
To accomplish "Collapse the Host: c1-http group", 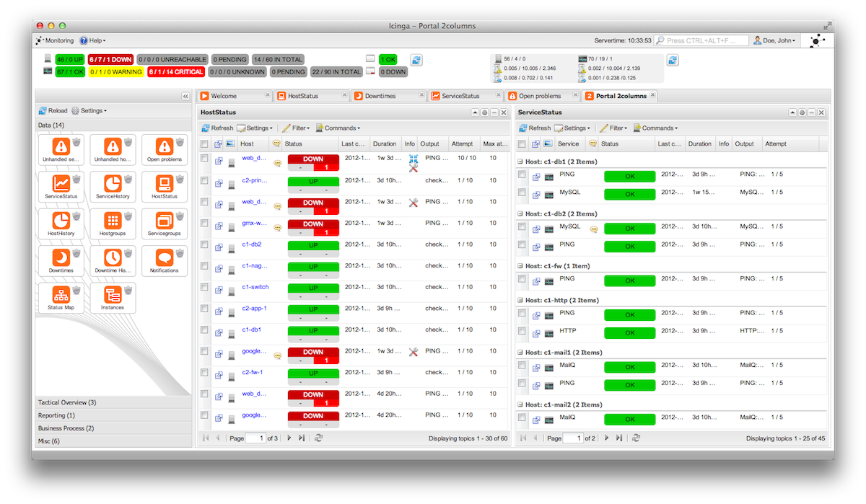I will pyautogui.click(x=520, y=301).
